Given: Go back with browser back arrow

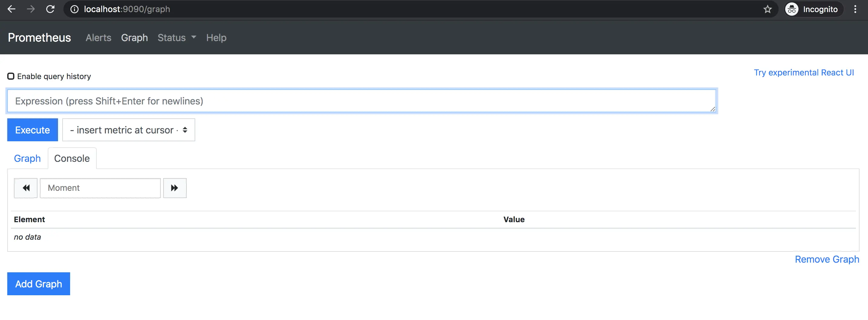Looking at the screenshot, I should point(11,9).
